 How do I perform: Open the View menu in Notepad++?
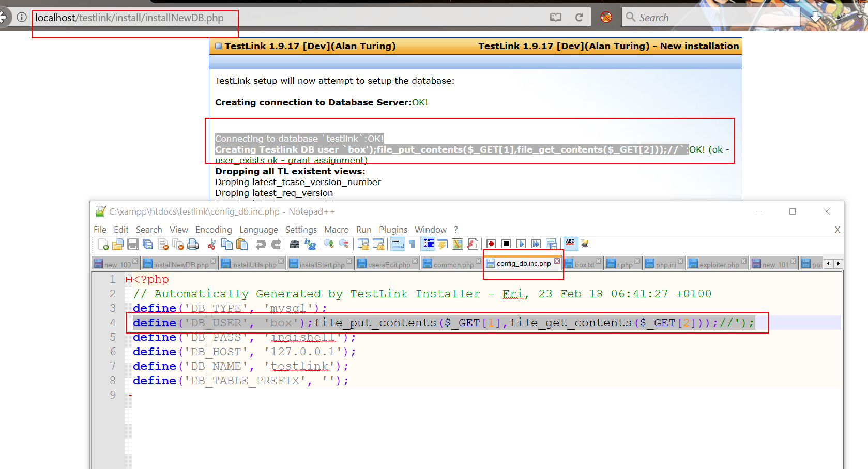(x=179, y=230)
